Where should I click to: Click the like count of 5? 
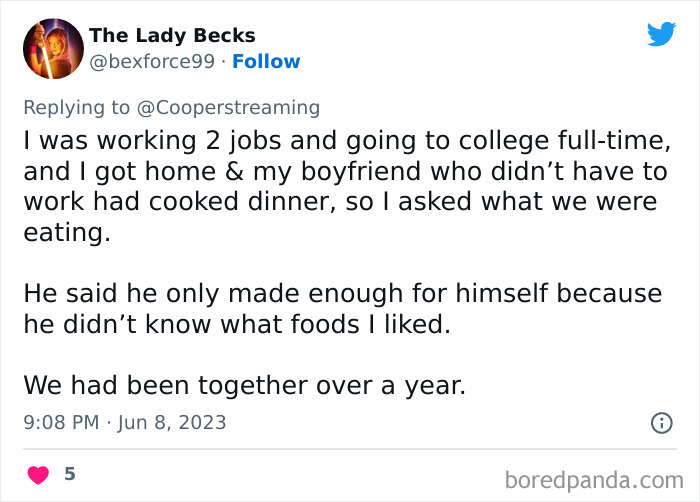click(x=70, y=474)
